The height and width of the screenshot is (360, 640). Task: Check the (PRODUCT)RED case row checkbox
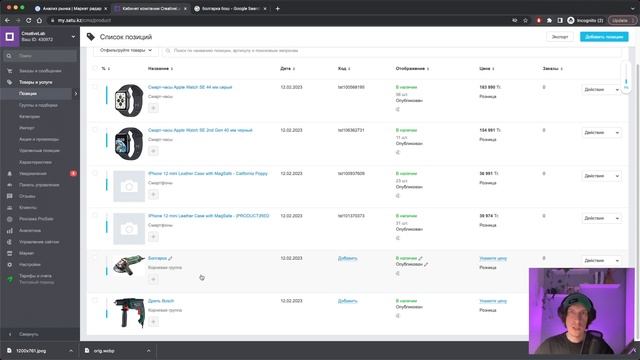(x=95, y=216)
